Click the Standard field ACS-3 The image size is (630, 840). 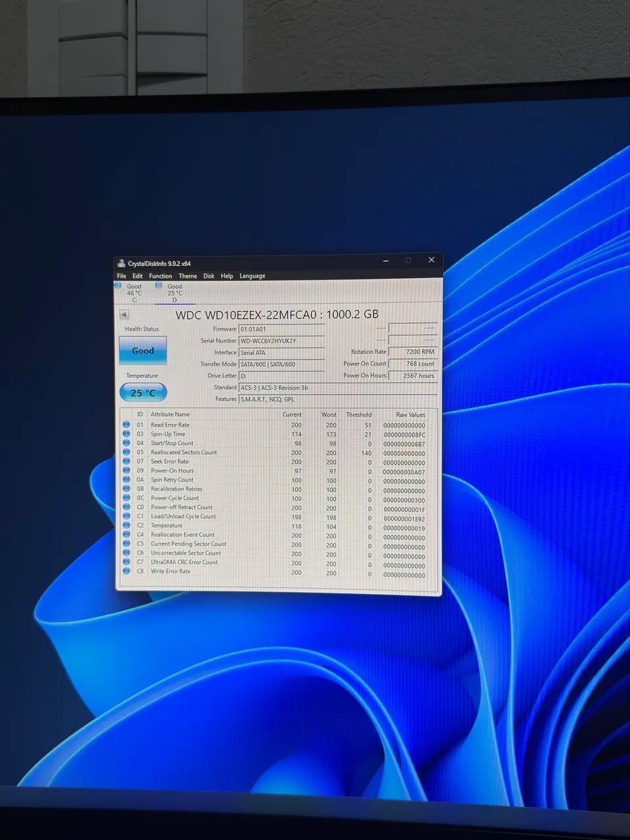coord(338,388)
